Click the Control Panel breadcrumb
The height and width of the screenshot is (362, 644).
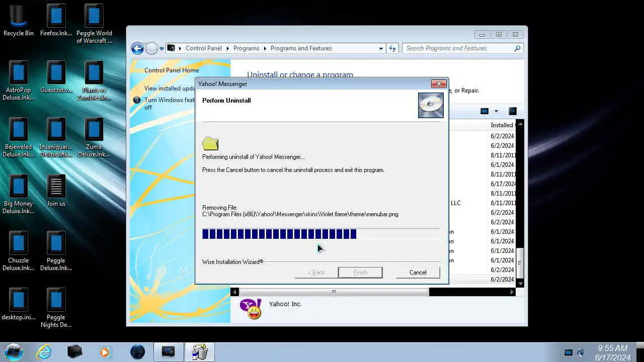[203, 48]
